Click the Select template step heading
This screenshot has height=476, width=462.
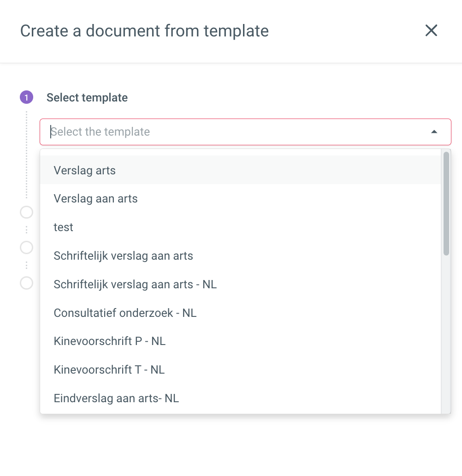[87, 97]
